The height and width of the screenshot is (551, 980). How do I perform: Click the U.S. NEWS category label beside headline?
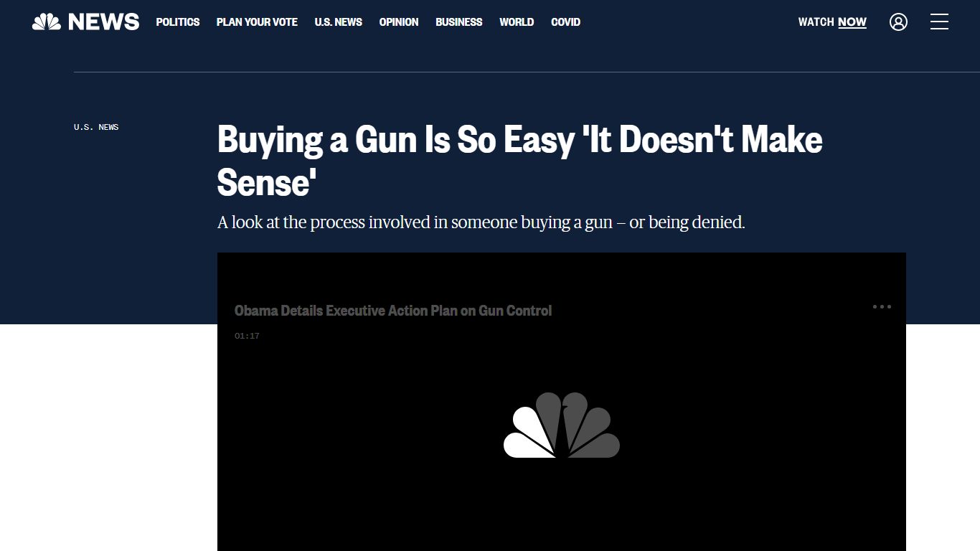96,127
